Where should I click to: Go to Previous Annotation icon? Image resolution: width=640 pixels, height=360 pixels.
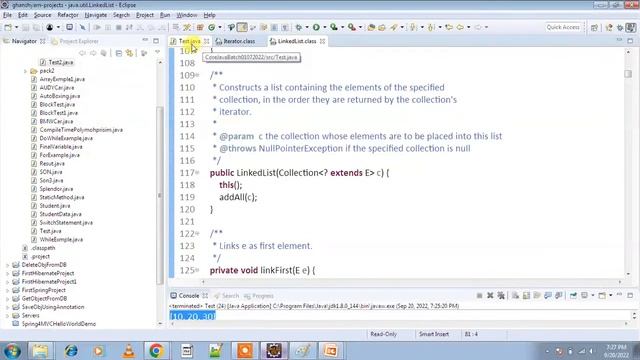[x=431, y=27]
